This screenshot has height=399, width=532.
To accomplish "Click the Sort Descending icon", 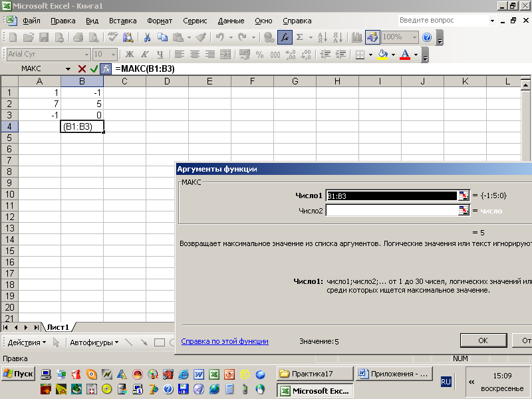I will point(338,37).
